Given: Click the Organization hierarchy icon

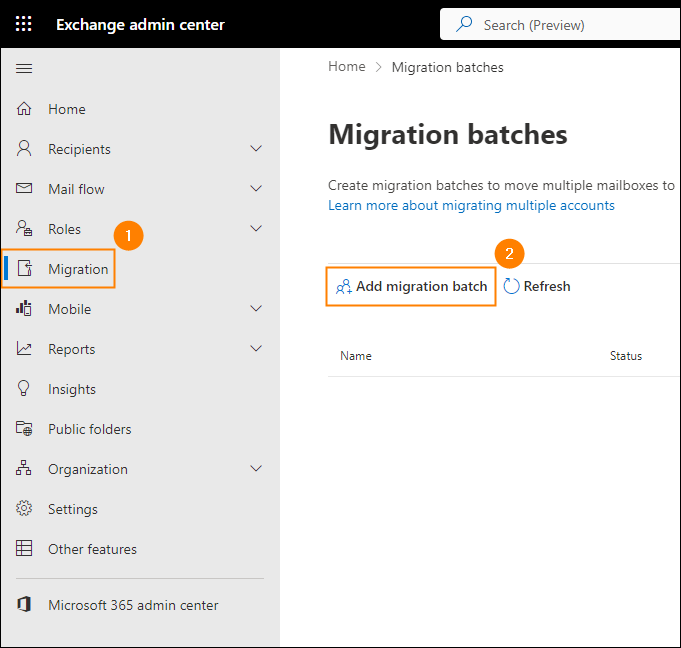Looking at the screenshot, I should click(23, 468).
